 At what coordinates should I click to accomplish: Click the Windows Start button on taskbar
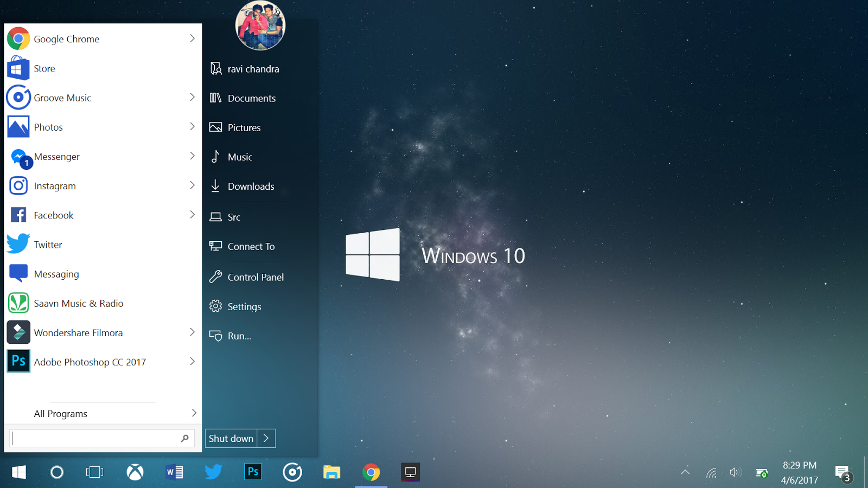(19, 472)
